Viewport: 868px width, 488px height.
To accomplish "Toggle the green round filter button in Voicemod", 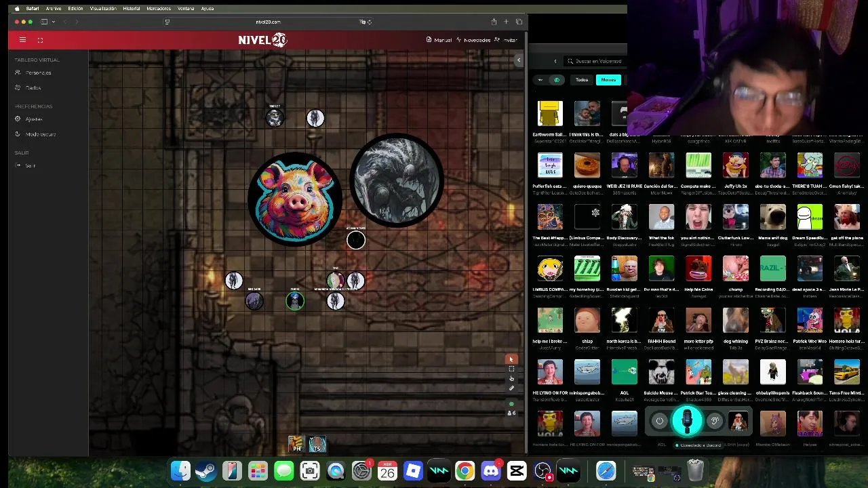I will 557,80.
